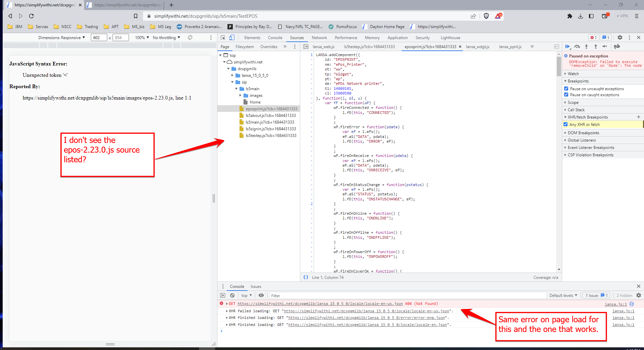Expand Call Stack section
644x350 pixels.
pos(576,110)
